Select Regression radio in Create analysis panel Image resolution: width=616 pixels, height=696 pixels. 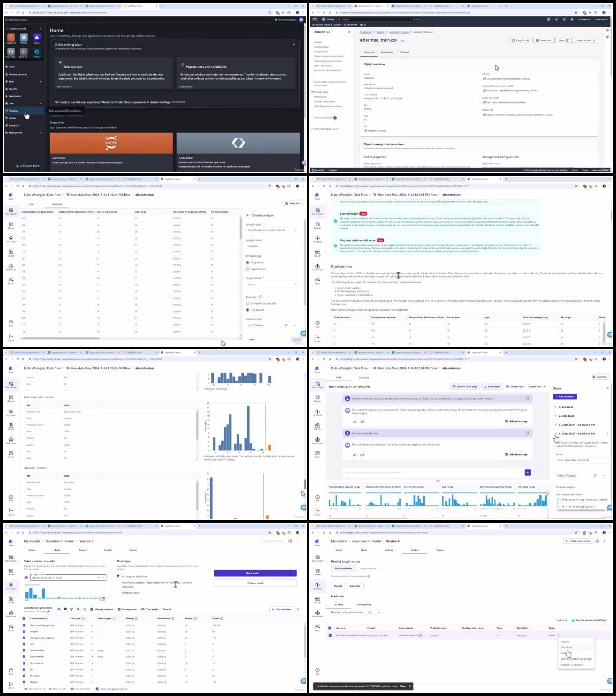[x=248, y=262]
